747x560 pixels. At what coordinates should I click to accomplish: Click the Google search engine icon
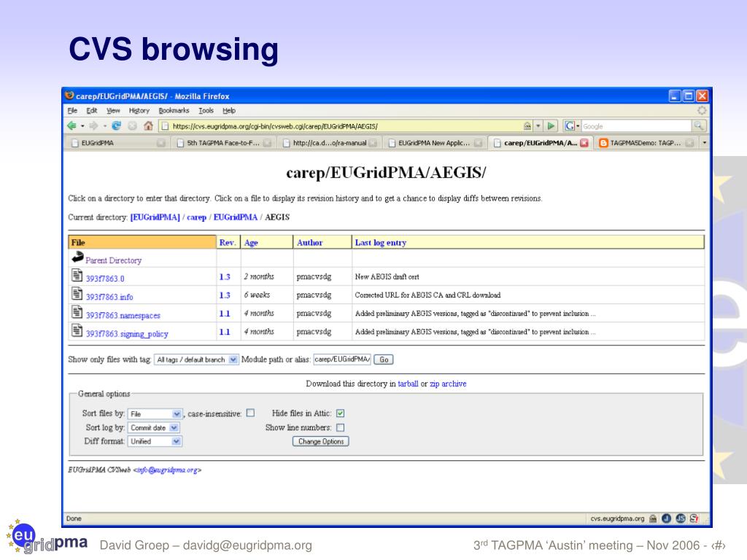(x=569, y=126)
